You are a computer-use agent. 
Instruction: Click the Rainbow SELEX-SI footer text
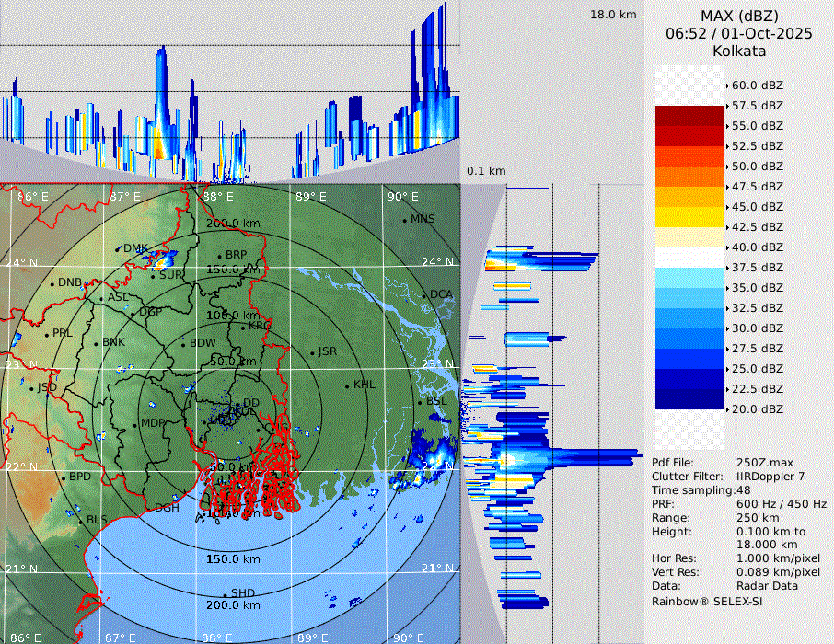(x=707, y=601)
